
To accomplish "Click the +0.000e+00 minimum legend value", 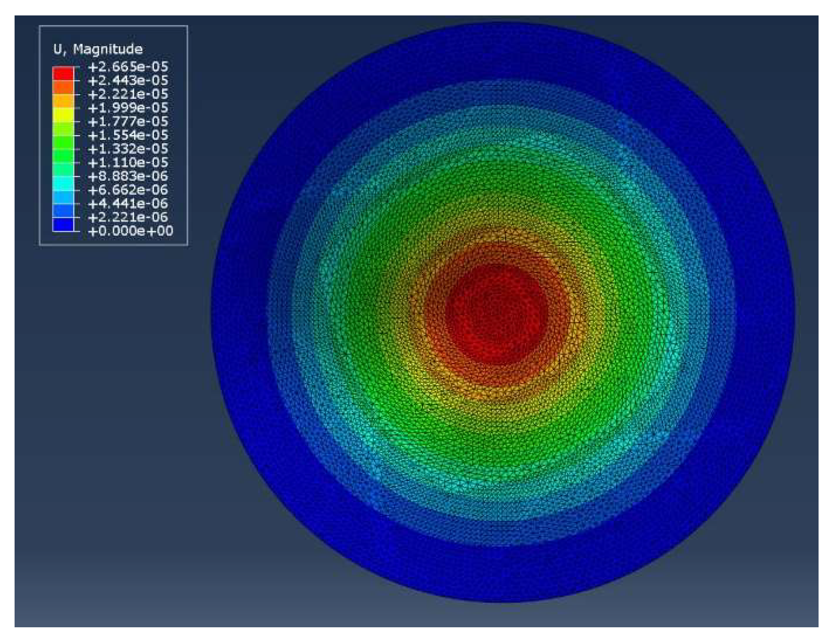I will tap(130, 231).
